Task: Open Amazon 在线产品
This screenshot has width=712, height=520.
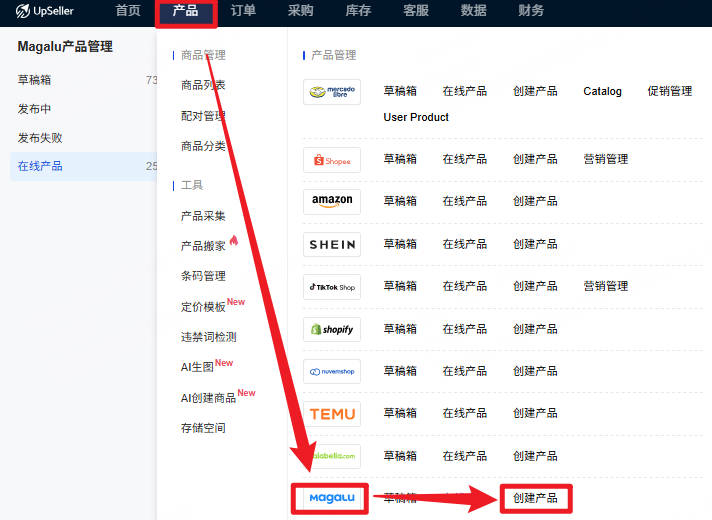Action: [x=465, y=201]
